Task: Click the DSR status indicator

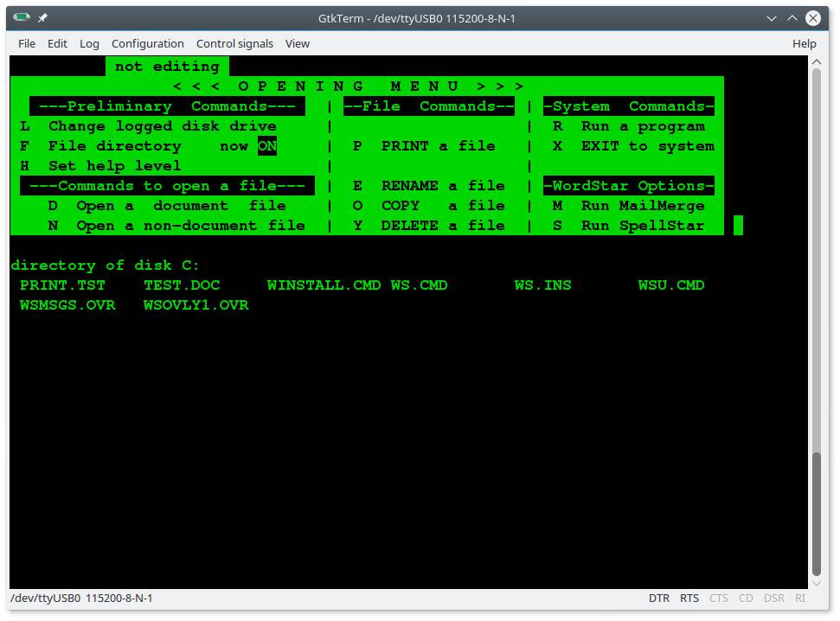Action: (x=774, y=599)
